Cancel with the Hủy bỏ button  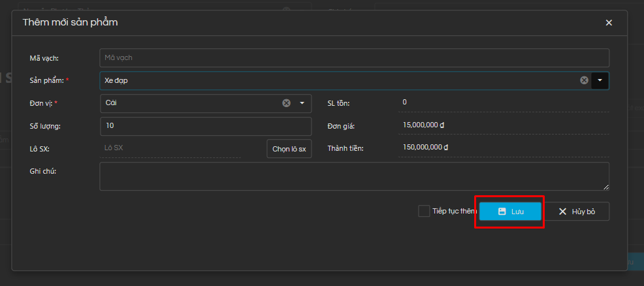(577, 212)
